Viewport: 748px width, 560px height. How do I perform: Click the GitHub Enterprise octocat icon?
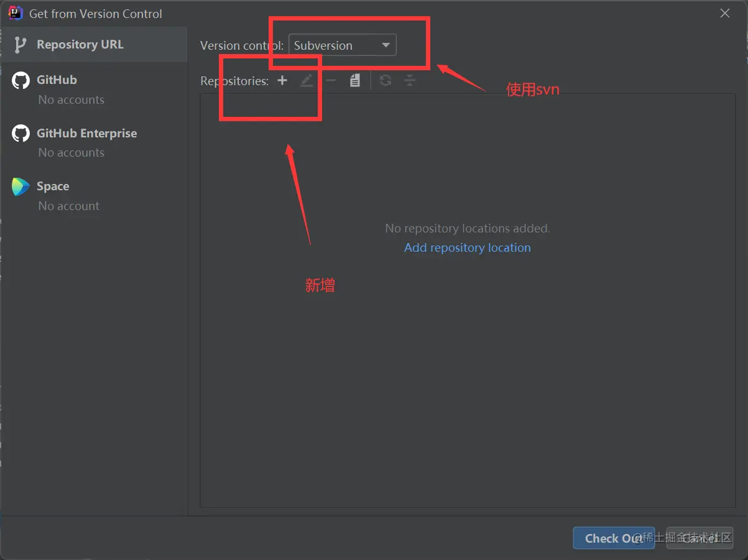21,133
